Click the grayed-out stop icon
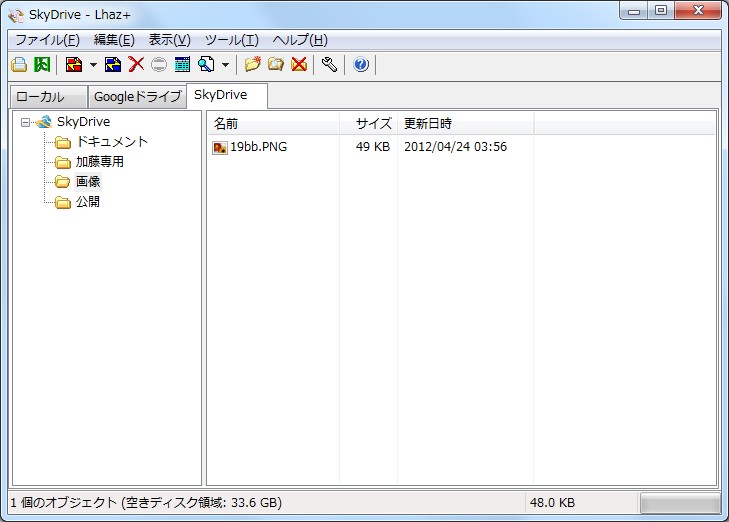The height and width of the screenshot is (522, 729). pos(159,65)
